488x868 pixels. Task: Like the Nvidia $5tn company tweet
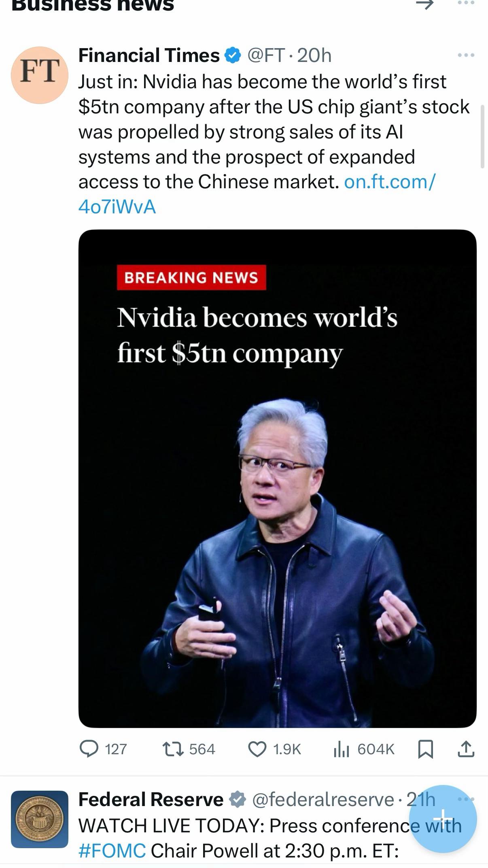[x=274, y=749]
